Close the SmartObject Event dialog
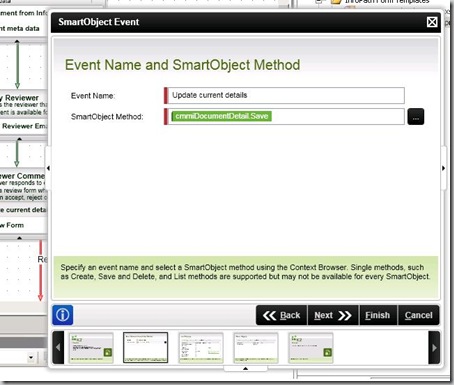 coord(432,22)
